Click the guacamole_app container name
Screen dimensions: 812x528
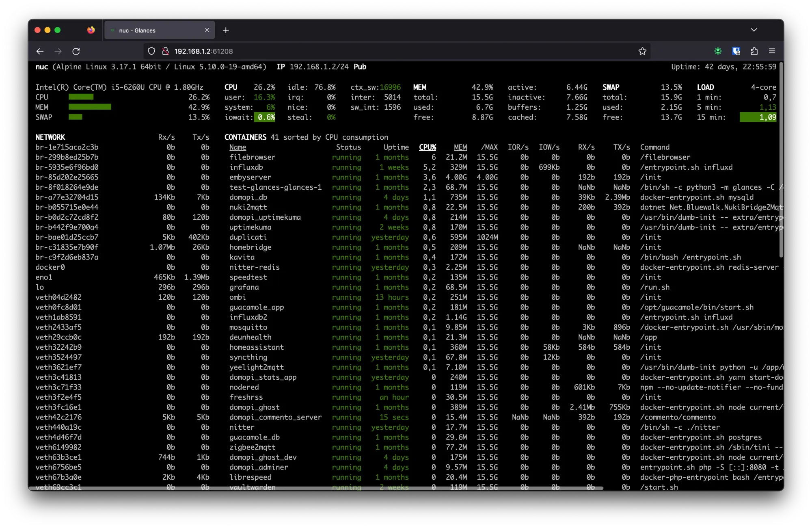pos(257,307)
